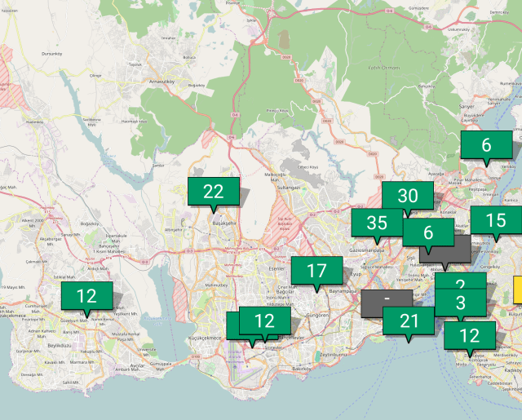522x420 pixels.
Task: Click the partially hidden green 2 marker
Action: click(461, 281)
